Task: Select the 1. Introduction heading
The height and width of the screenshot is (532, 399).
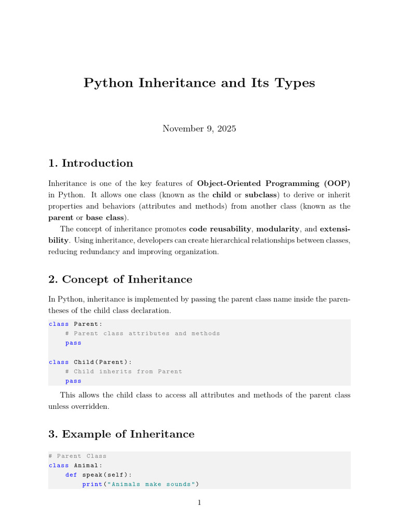Action: coord(90,163)
